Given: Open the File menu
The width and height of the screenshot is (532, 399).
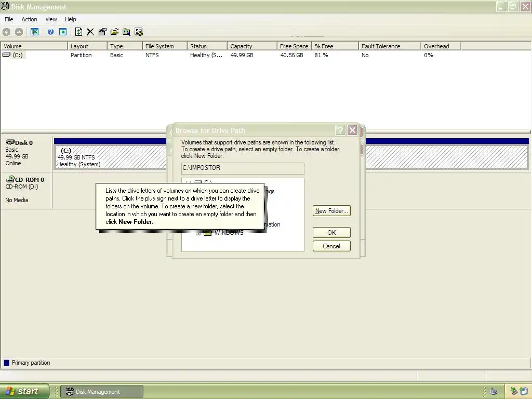Looking at the screenshot, I should tap(9, 19).
